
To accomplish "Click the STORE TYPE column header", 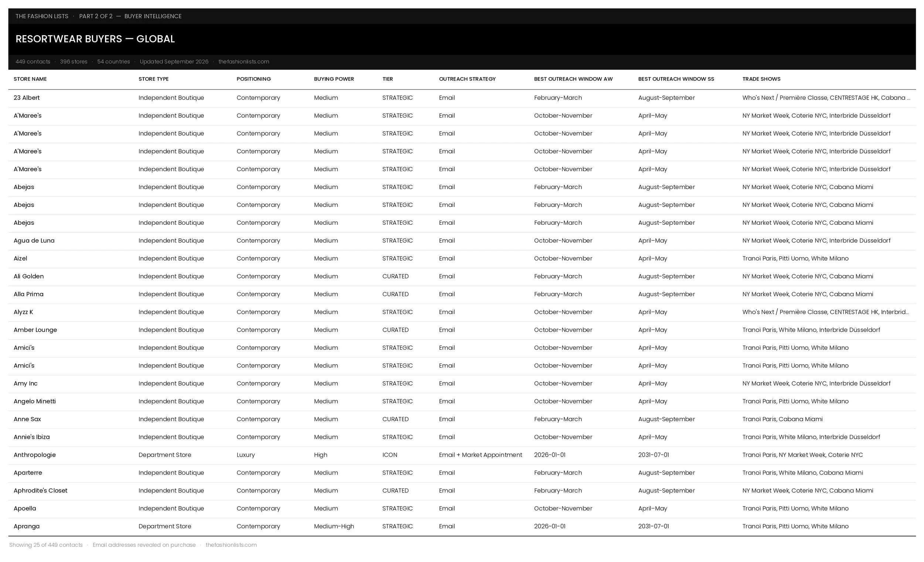I will (x=153, y=79).
